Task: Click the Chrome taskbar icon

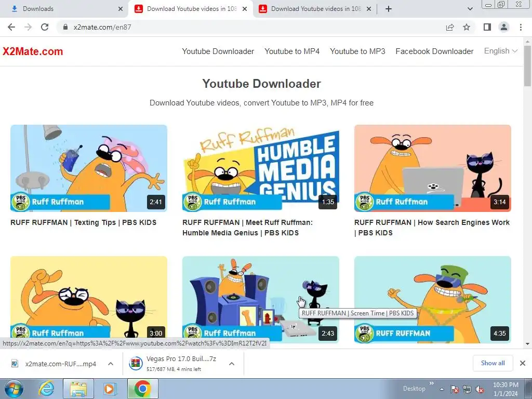Action: (x=142, y=389)
